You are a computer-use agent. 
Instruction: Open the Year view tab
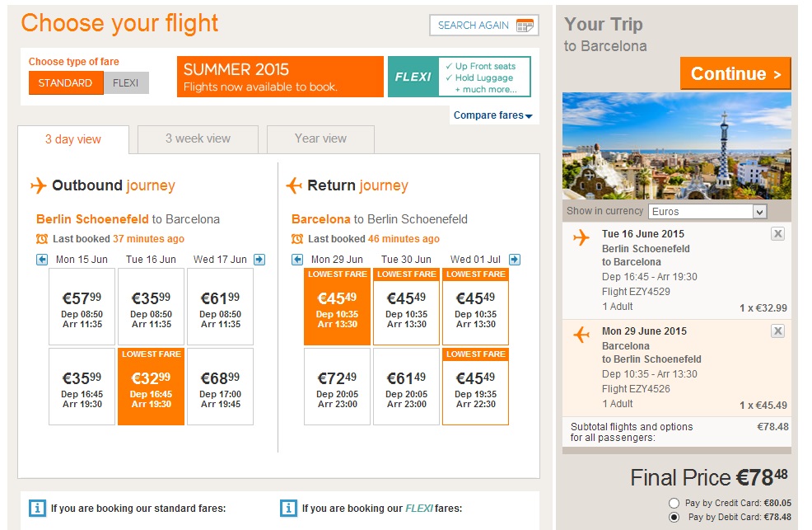point(320,139)
